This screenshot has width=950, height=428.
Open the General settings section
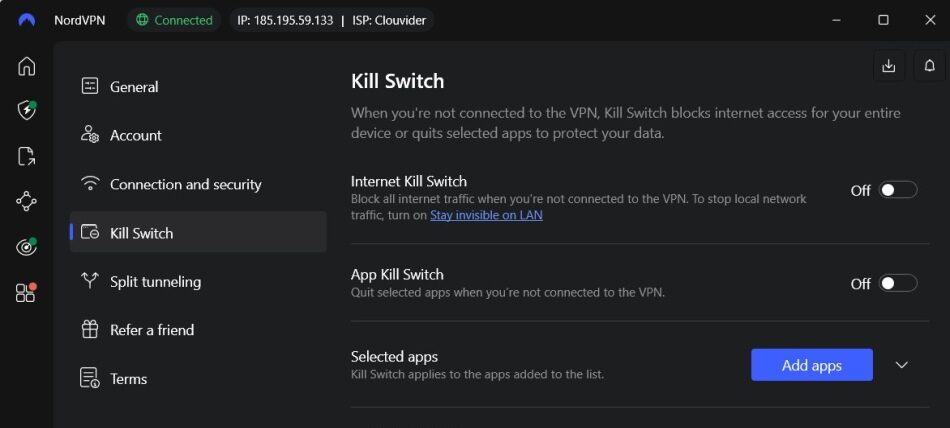[x=134, y=87]
